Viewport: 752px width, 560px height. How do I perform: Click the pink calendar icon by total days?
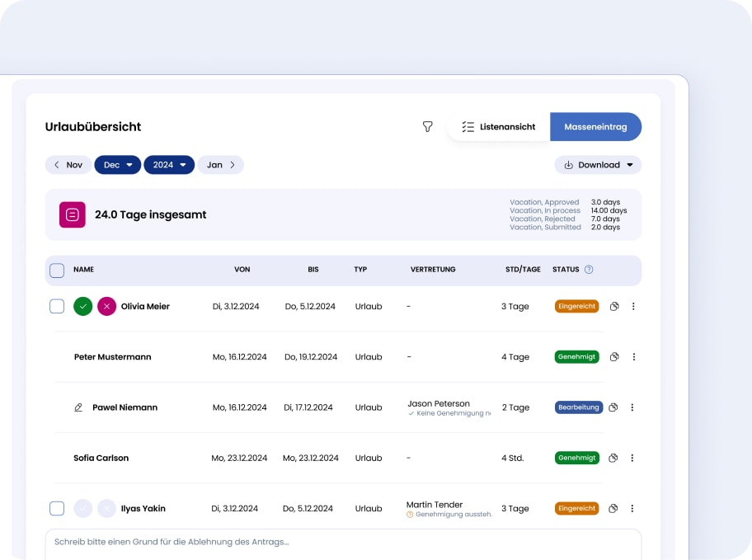click(x=73, y=214)
